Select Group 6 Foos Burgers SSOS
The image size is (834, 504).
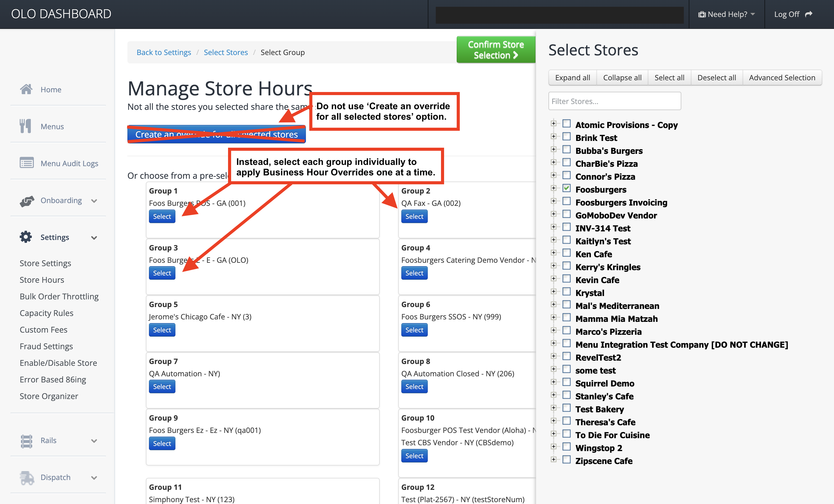click(414, 330)
